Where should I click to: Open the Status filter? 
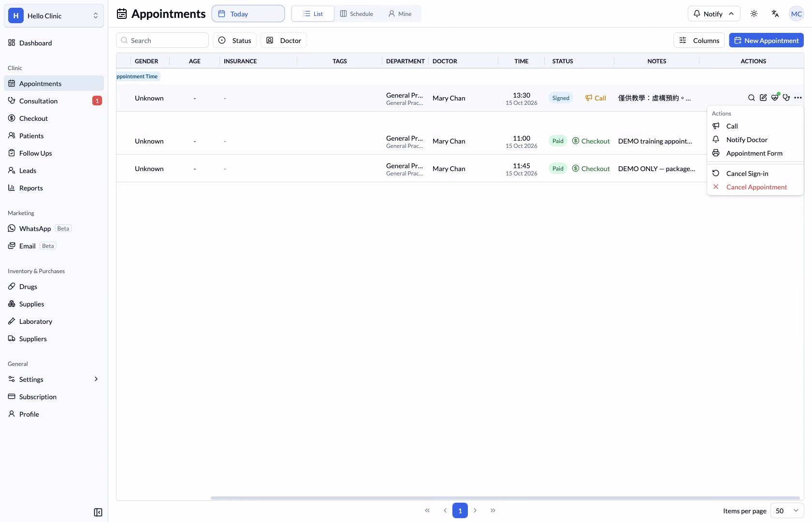point(235,41)
